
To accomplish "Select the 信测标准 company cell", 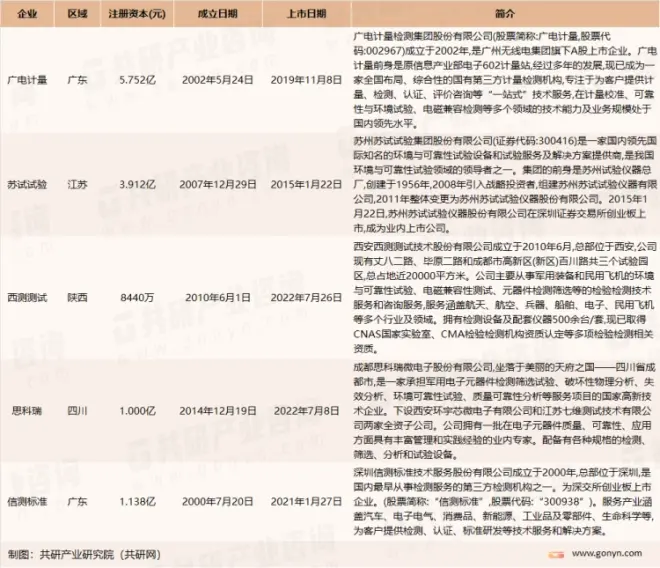I will tap(27, 501).
